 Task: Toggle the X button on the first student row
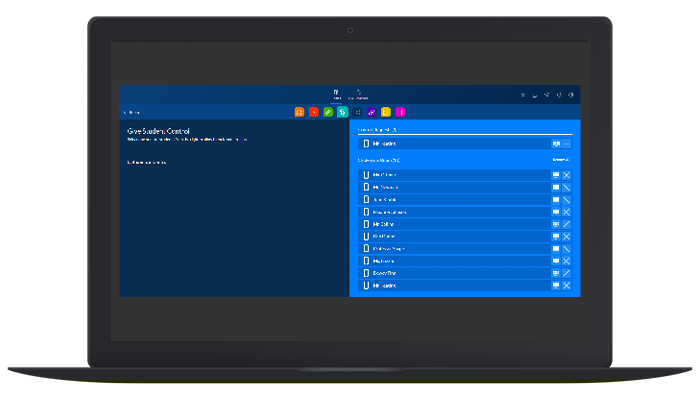[567, 175]
